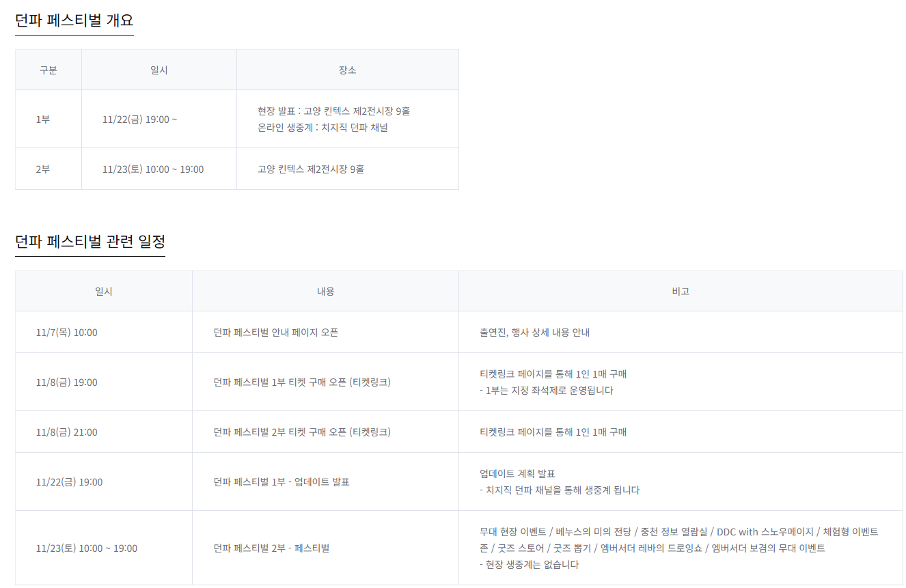Viewport: 906px width, 588px height.
Task: Click 온라인 생중계 : 치지직 던파 채널 text
Action: [322, 127]
